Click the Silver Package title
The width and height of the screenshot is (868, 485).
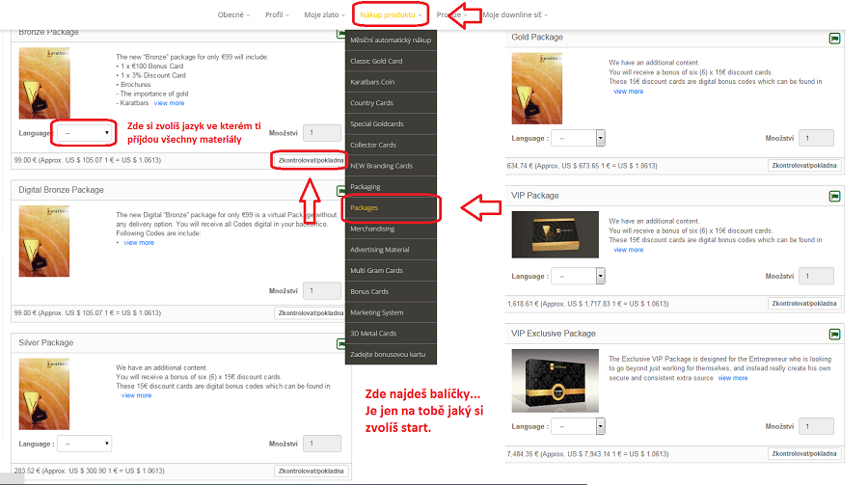[x=46, y=342]
